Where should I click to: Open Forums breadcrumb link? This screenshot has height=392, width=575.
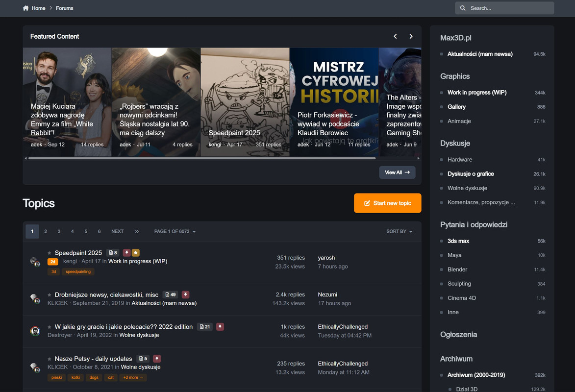click(65, 8)
